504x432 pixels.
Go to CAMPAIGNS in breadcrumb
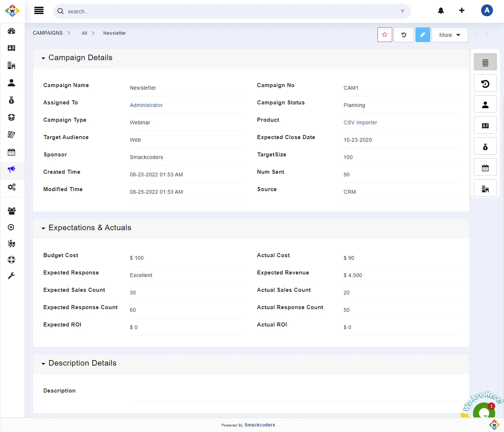[x=48, y=33]
